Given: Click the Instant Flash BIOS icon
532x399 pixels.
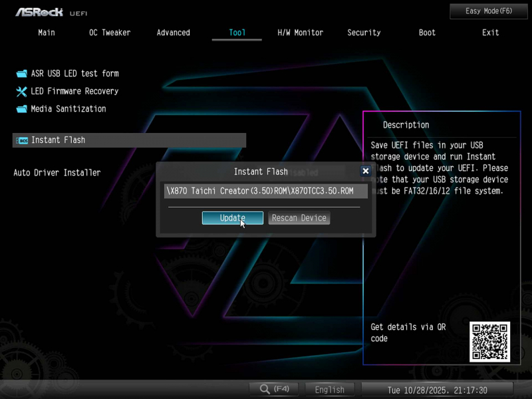Looking at the screenshot, I should (x=22, y=140).
